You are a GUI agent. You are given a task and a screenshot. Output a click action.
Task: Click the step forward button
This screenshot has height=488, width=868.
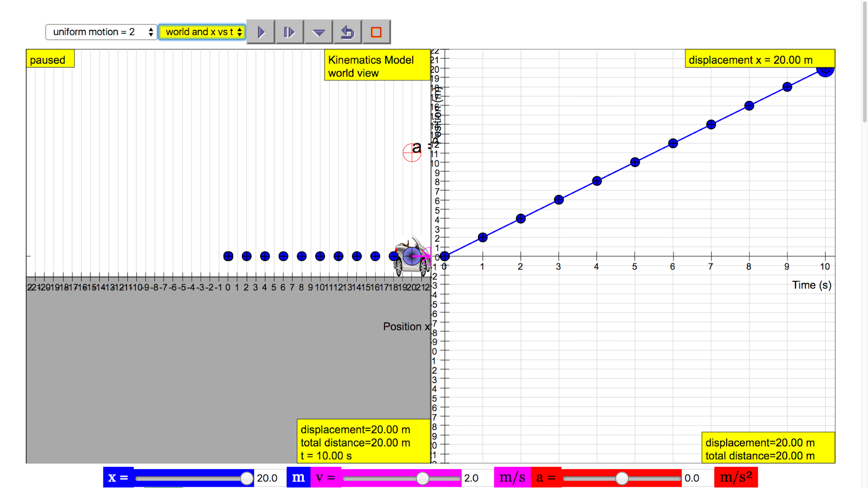[289, 32]
